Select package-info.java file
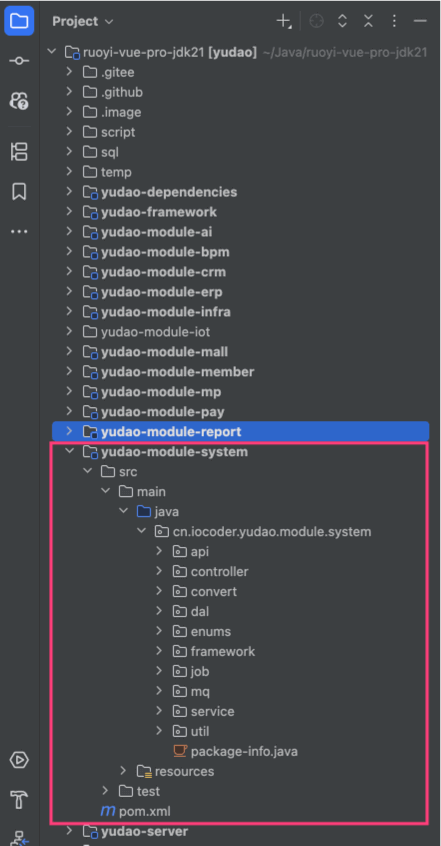Viewport: 441px width, 846px height. [x=235, y=751]
